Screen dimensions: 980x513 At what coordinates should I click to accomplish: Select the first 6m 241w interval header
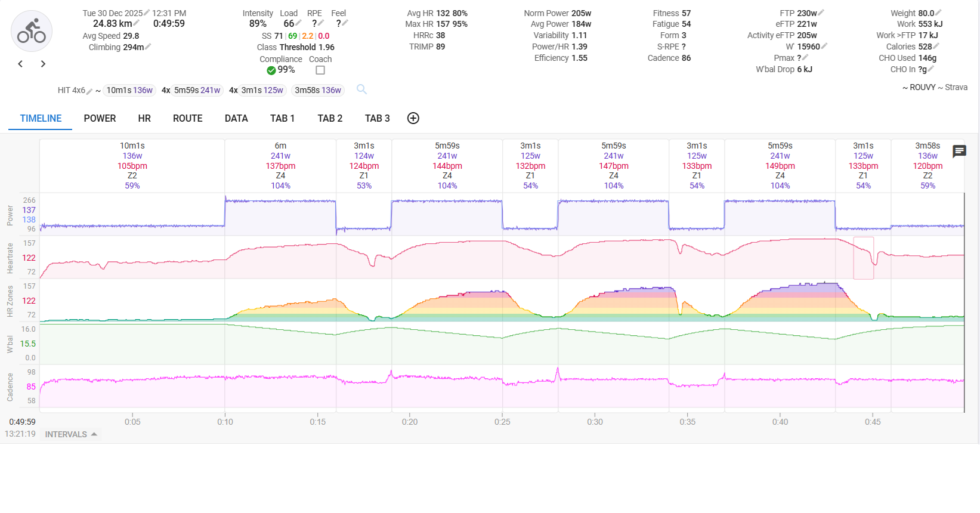point(280,165)
